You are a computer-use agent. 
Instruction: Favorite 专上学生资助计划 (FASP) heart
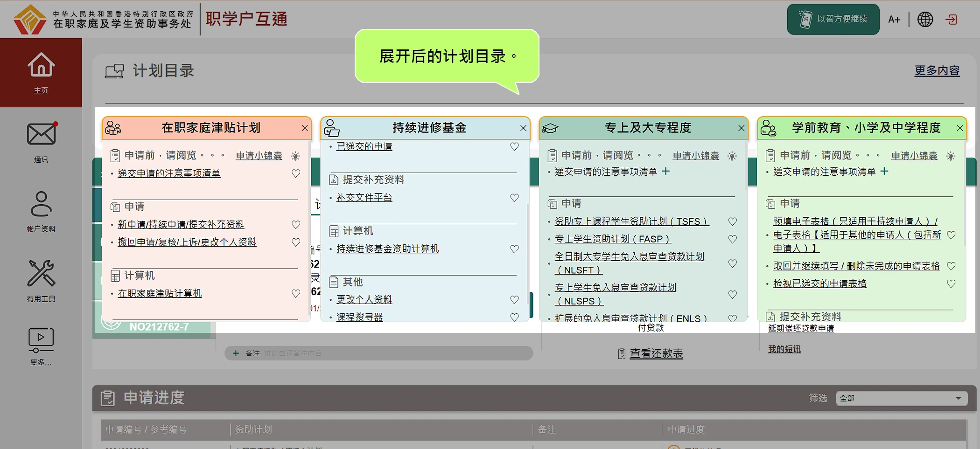click(733, 239)
